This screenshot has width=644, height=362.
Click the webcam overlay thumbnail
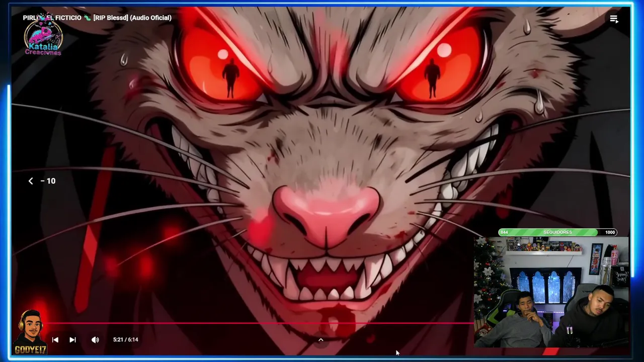(551, 292)
